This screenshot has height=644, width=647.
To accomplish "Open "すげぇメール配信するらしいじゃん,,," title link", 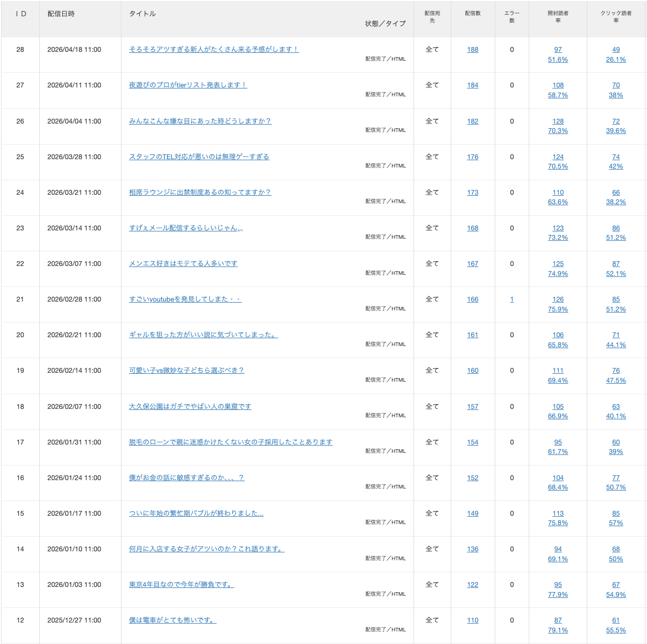I will click(186, 228).
